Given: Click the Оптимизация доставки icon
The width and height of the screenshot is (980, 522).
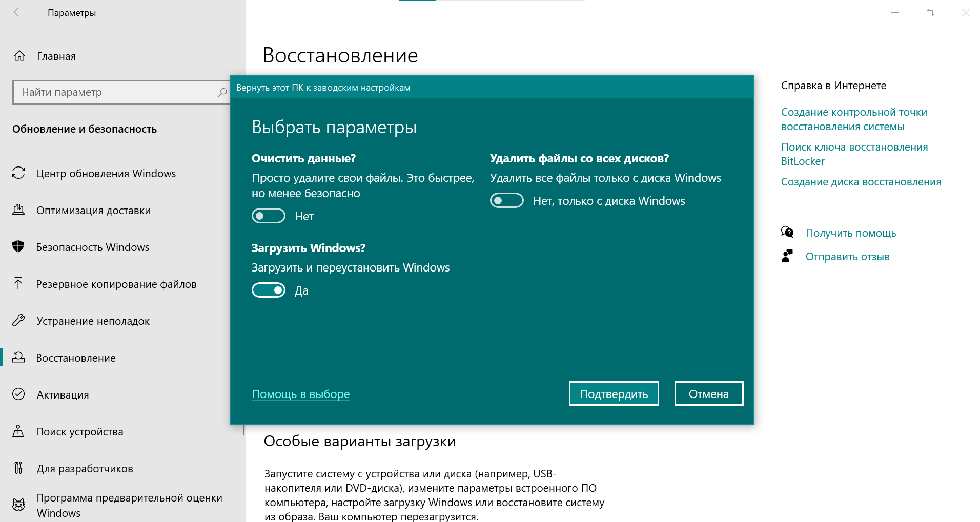Looking at the screenshot, I should pos(18,210).
